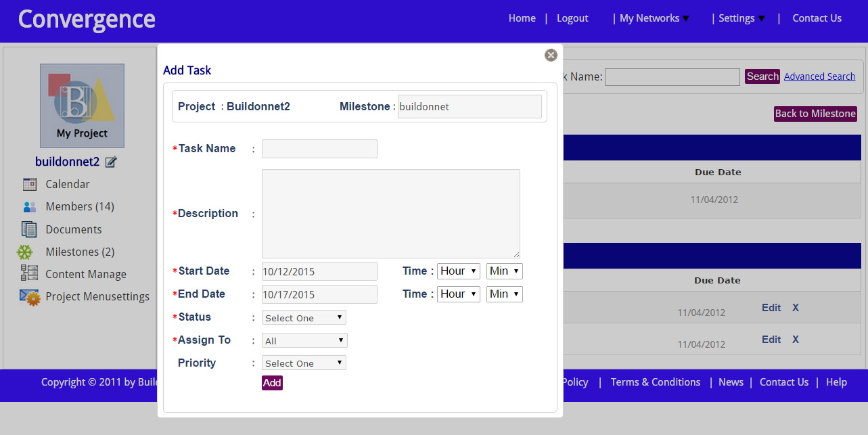
Task: Close the Add Task dialog
Action: (551, 55)
